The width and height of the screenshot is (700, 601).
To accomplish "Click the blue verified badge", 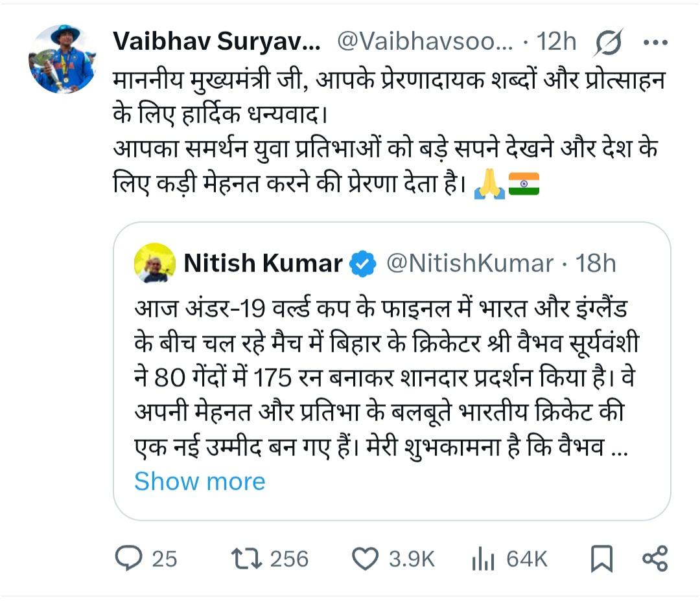I will pyautogui.click(x=363, y=264).
